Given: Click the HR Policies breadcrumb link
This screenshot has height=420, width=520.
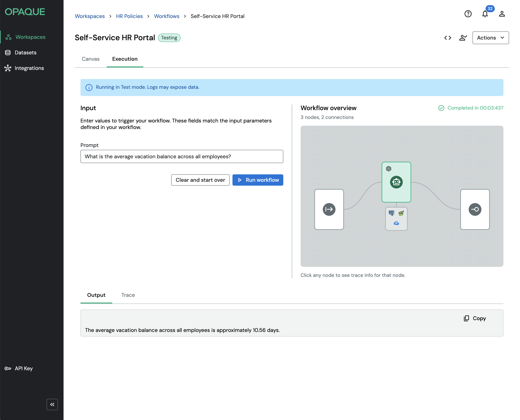Looking at the screenshot, I should (x=129, y=16).
